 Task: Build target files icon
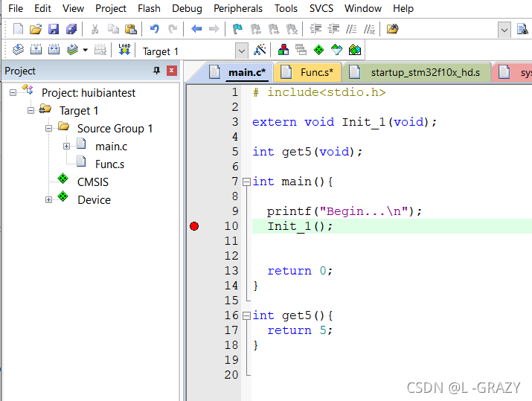[x=36, y=50]
